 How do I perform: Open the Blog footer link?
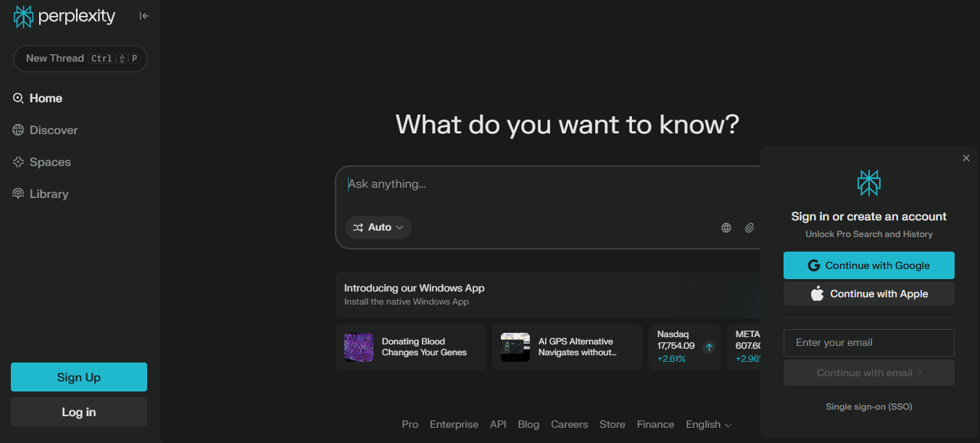[x=528, y=425]
